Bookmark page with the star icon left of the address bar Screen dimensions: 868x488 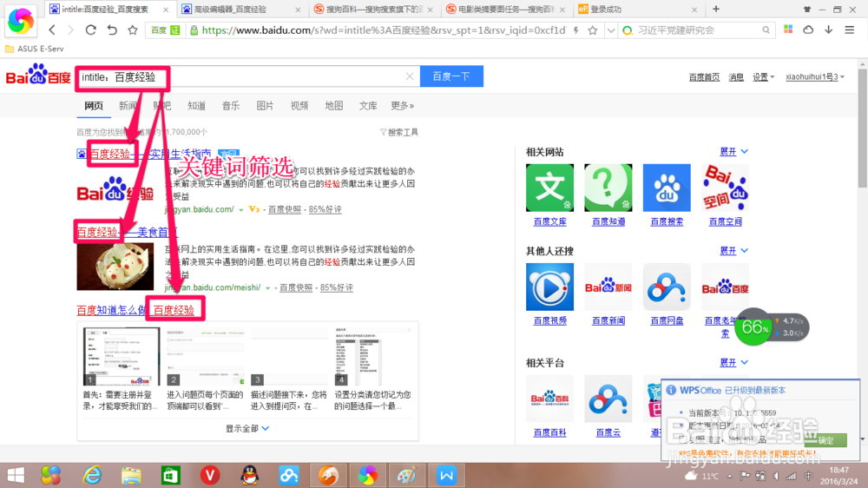[132, 30]
